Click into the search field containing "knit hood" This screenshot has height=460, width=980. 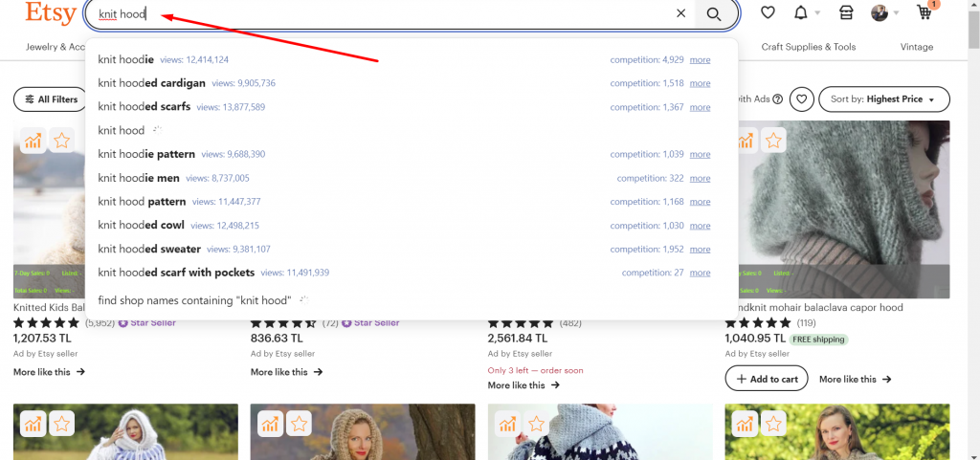tap(383, 14)
